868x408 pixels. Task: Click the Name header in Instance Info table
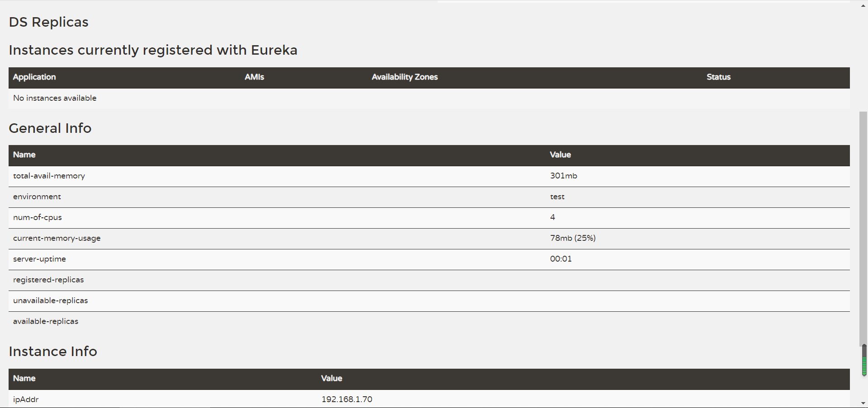pyautogui.click(x=24, y=379)
